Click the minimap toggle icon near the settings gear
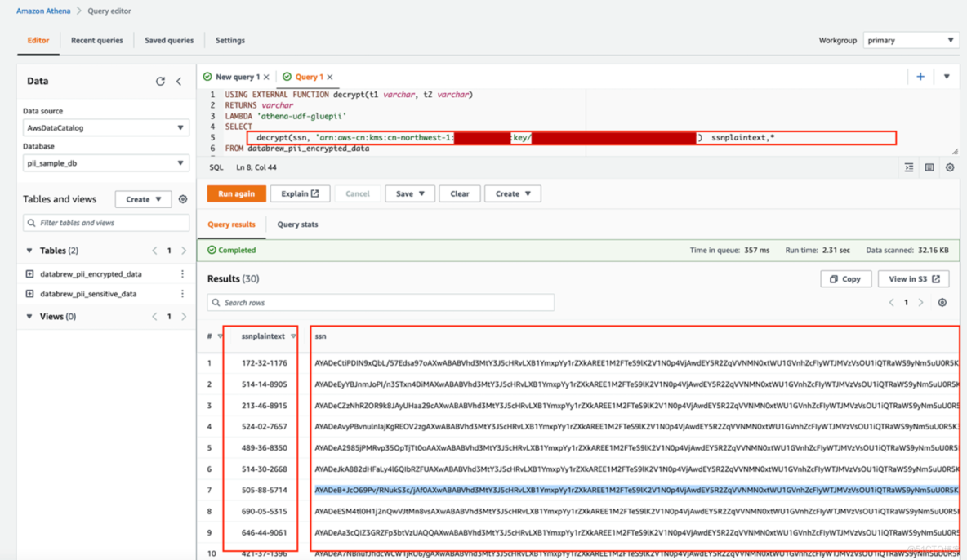Screen dimensions: 967x560 coord(929,167)
